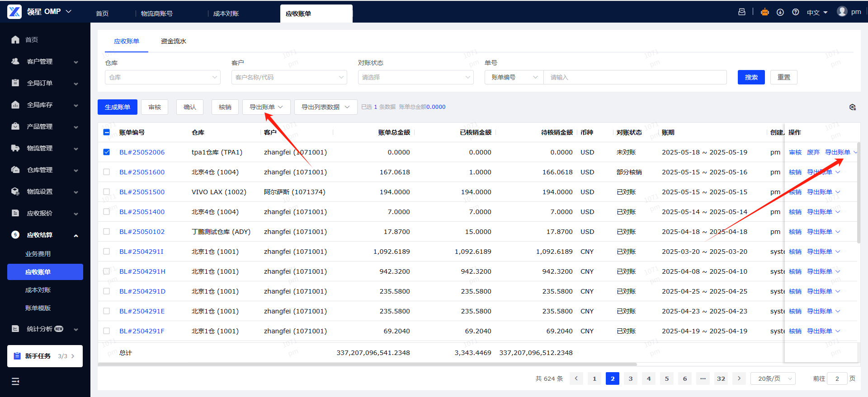This screenshot has height=397, width=868.
Task: Open the 导出列表数据 dropdown
Action: tap(325, 107)
